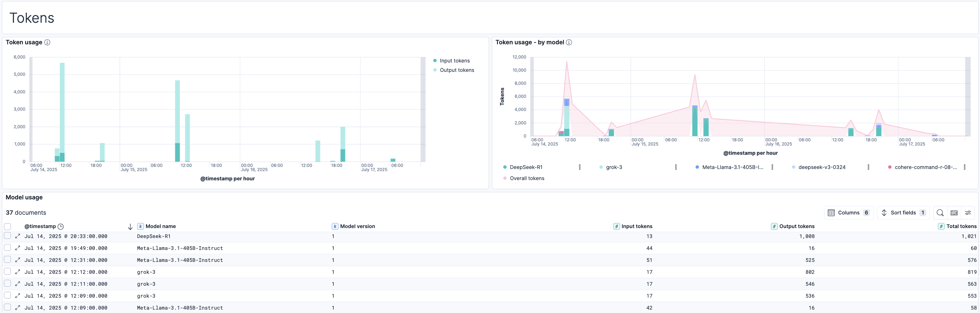Expand the grok-3 12:12 row details
The width and height of the screenshot is (980, 313).
pos(18,272)
